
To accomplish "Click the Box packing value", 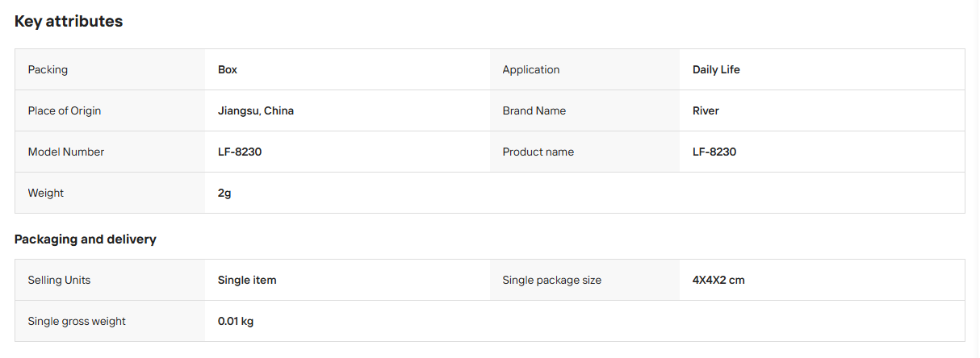I will point(228,69).
